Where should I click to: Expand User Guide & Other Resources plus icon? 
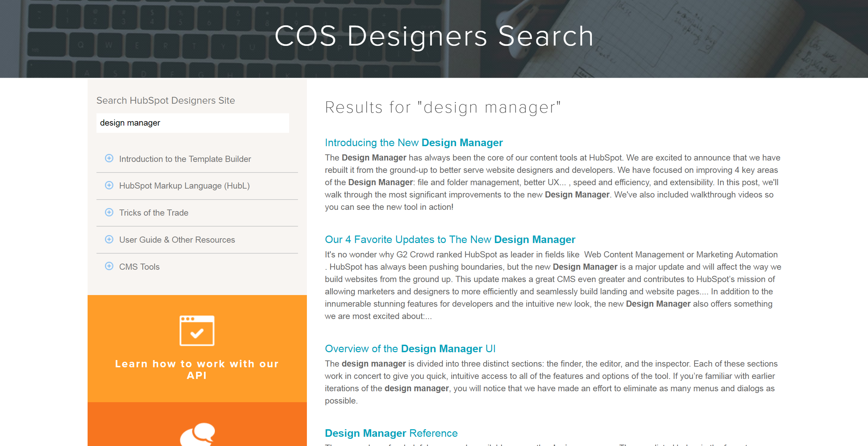[109, 239]
